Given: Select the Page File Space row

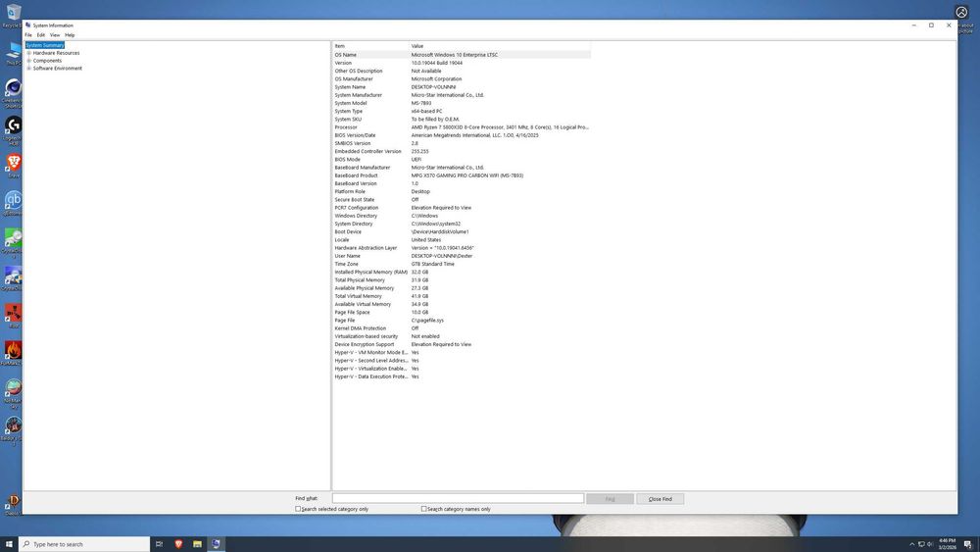Looking at the screenshot, I should pos(462,312).
